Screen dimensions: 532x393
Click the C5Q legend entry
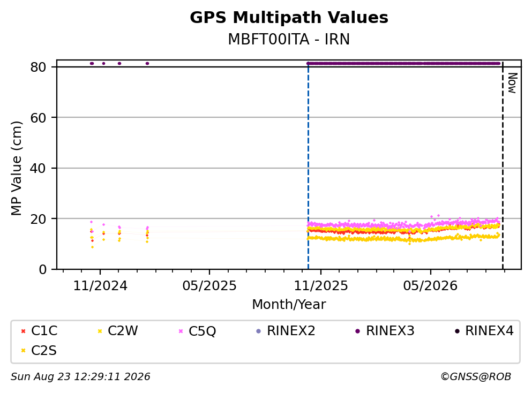coord(198,330)
